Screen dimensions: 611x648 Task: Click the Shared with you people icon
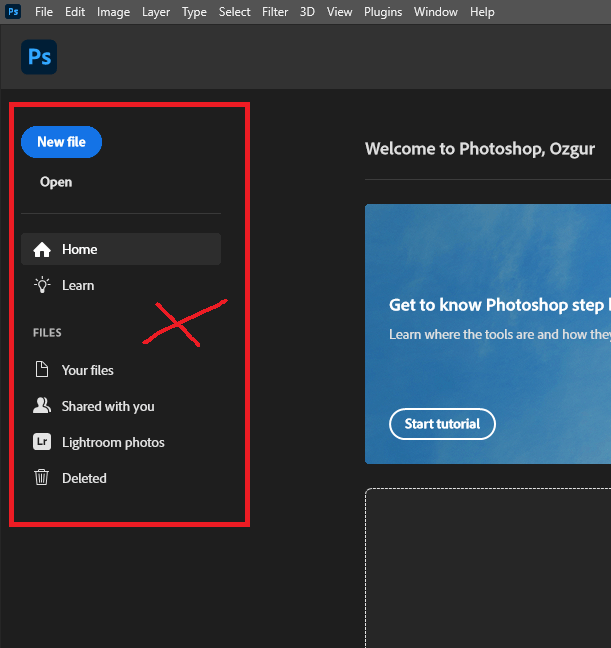click(42, 406)
